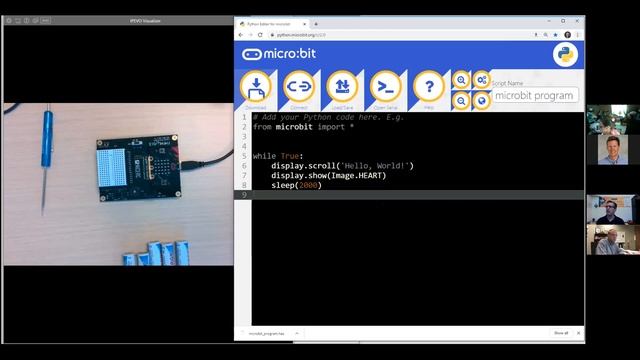This screenshot has width=640, height=360.
Task: Bookmark this page with the star icon
Action: (556, 35)
